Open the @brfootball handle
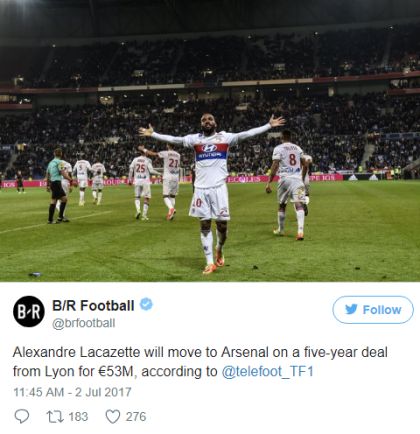Image resolution: width=420 pixels, height=434 pixels. click(84, 323)
